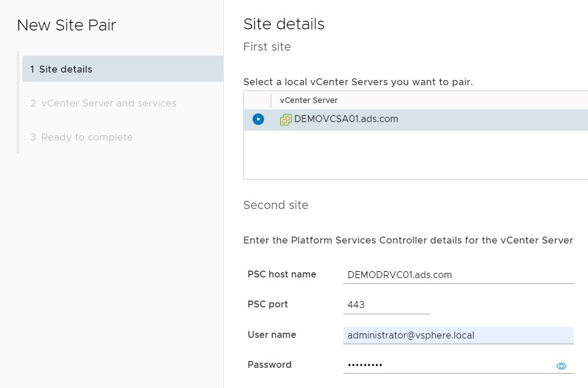Viewport: 588px width, 388px height.
Task: Click the PSC host name label
Action: 281,274
